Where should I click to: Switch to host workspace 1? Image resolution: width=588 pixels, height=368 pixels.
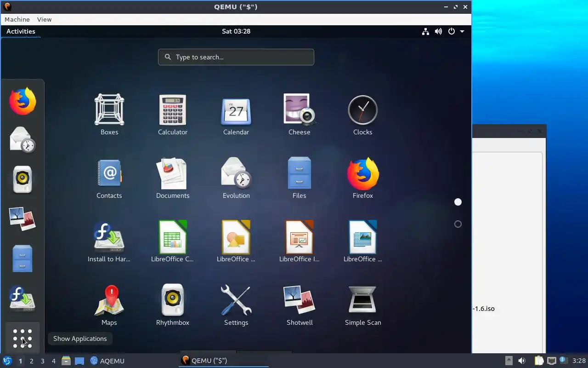[20, 361]
